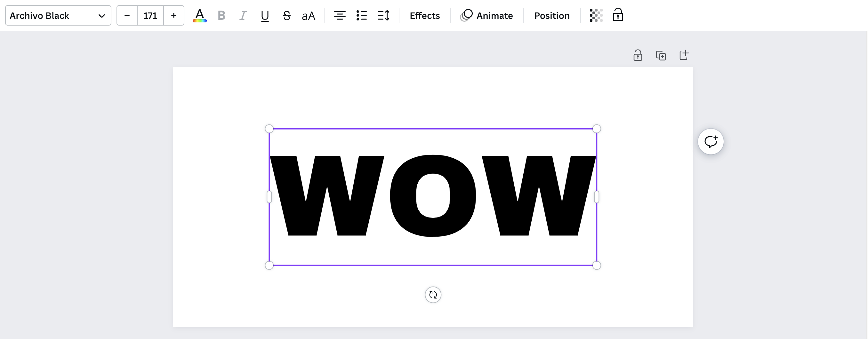
Task: Change text case with the aA icon
Action: (308, 15)
